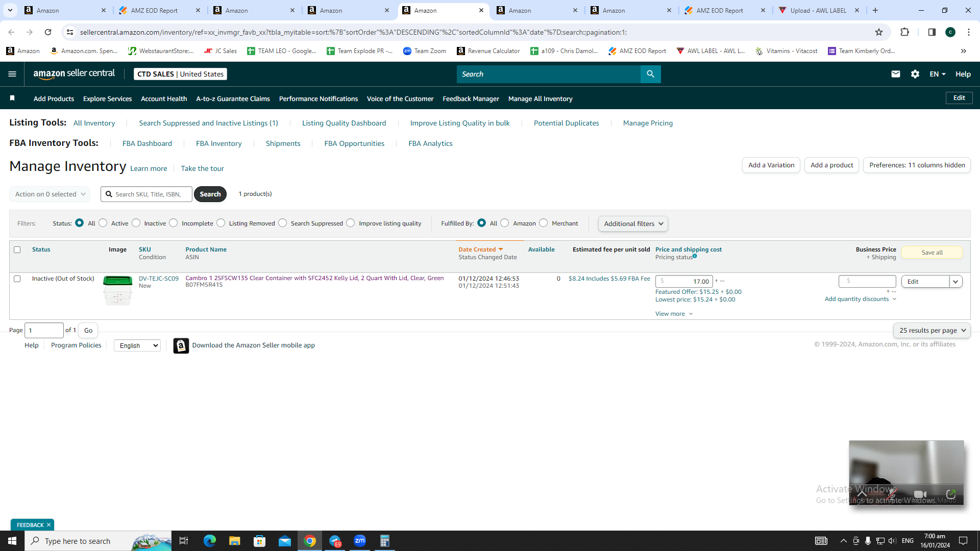Select the Search Suppressed status filter
The height and width of the screenshot is (551, 980).
point(283,223)
